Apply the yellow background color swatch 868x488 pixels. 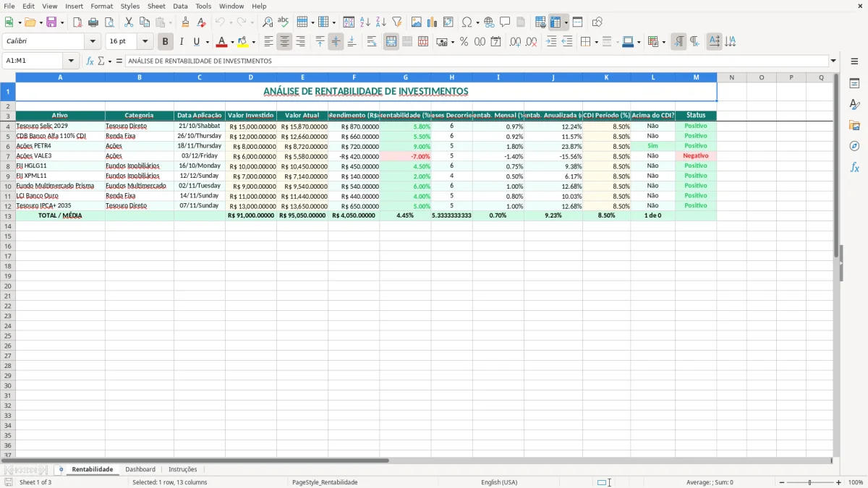[x=243, y=42]
